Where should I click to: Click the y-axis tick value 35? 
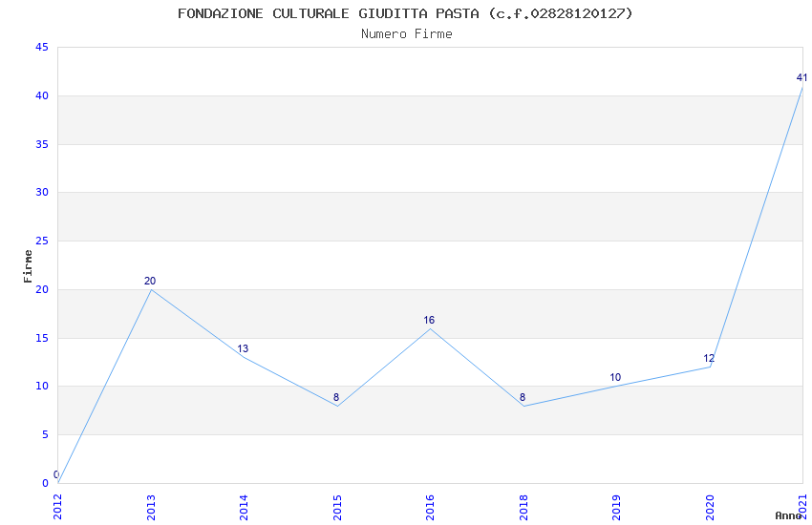pos(42,144)
